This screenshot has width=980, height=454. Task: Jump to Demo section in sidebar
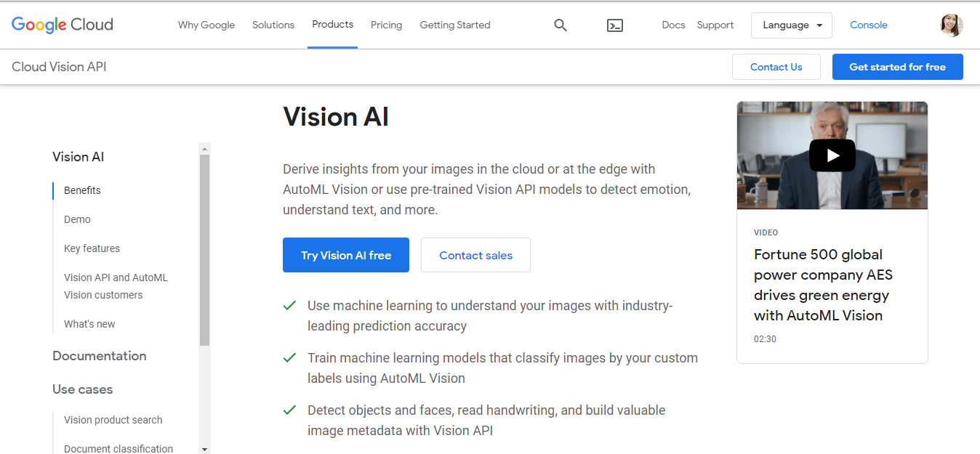pyautogui.click(x=77, y=219)
